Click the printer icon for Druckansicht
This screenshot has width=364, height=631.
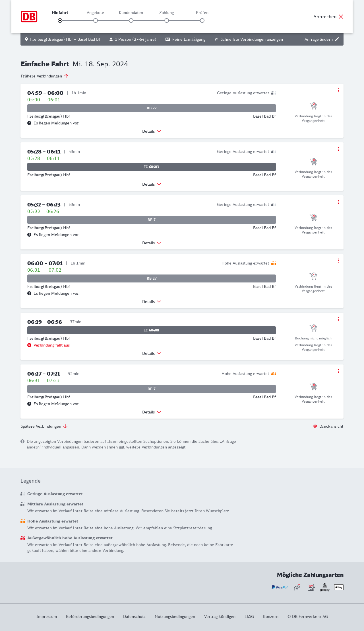[315, 426]
